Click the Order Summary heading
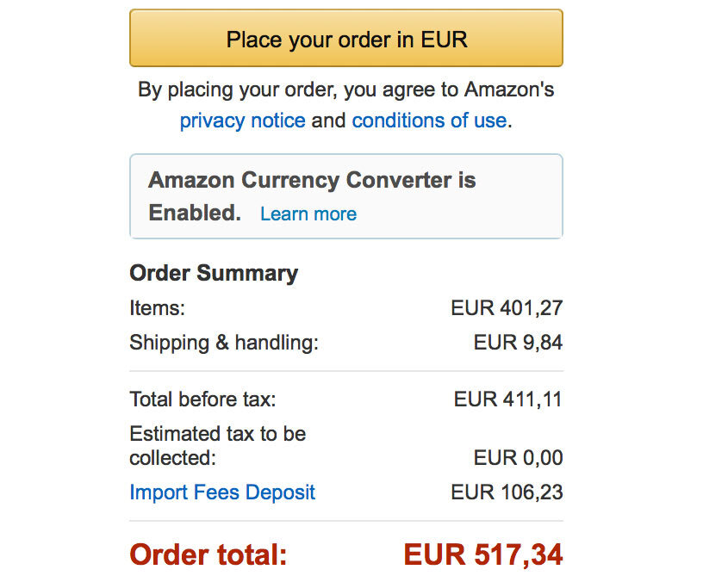 pos(214,274)
